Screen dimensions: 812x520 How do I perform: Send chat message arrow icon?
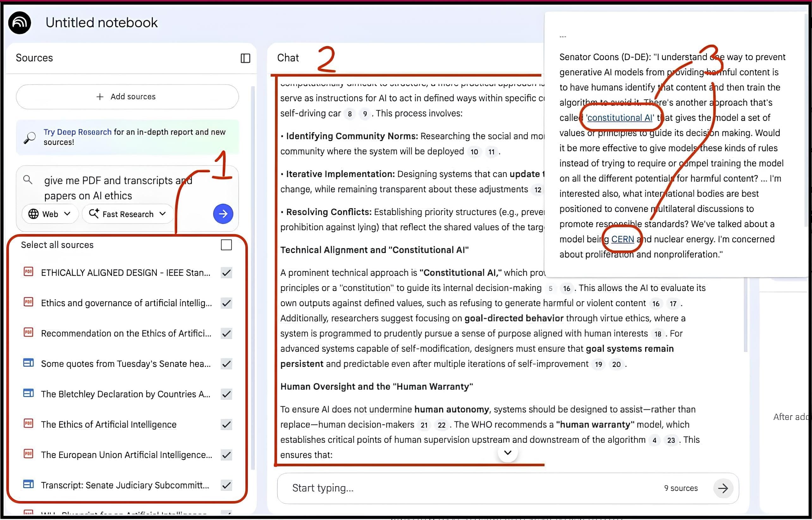(723, 488)
